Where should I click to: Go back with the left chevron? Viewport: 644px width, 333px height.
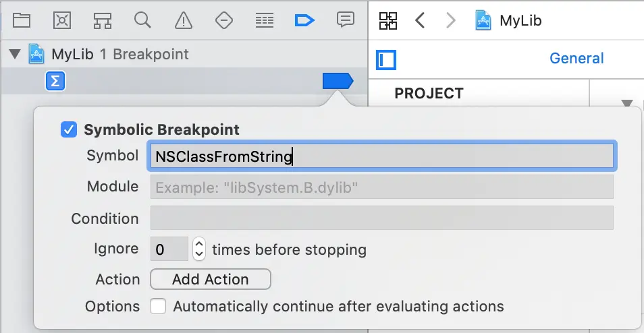420,20
